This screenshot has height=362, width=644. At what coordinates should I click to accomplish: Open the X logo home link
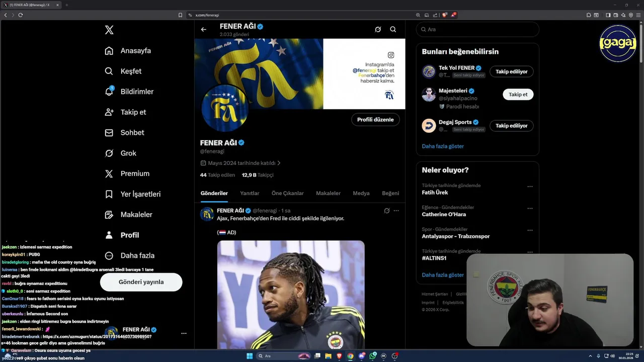(109, 30)
